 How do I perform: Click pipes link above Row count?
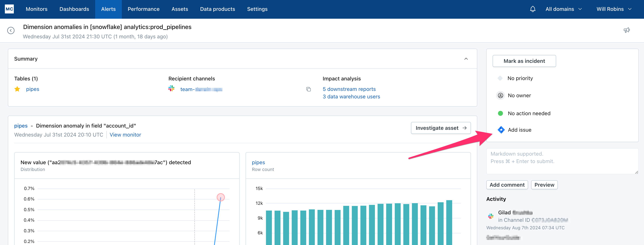tap(258, 162)
